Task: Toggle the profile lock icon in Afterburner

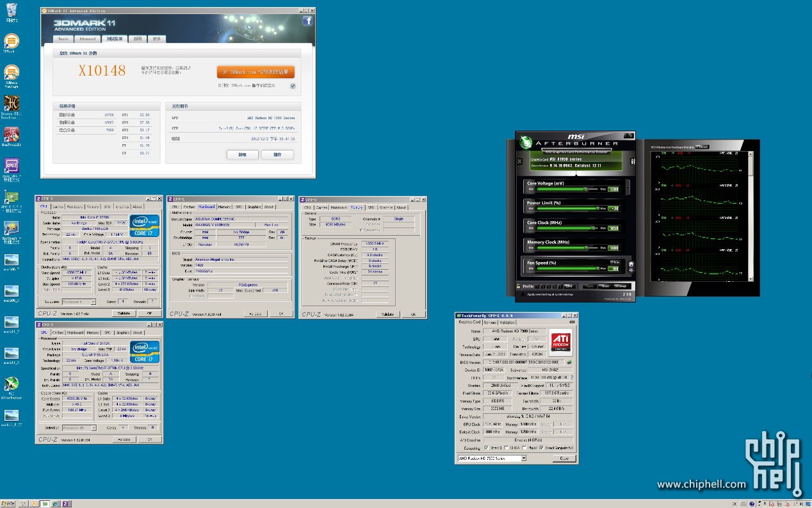Action: pyautogui.click(x=518, y=286)
